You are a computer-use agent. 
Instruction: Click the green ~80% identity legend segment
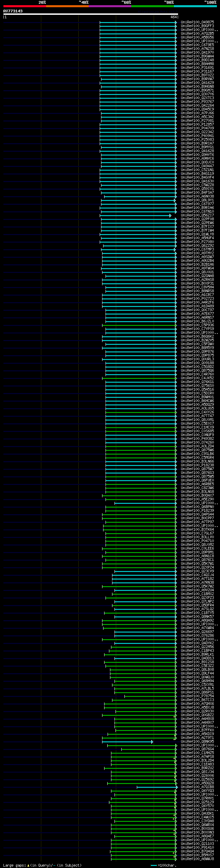[152, 6]
